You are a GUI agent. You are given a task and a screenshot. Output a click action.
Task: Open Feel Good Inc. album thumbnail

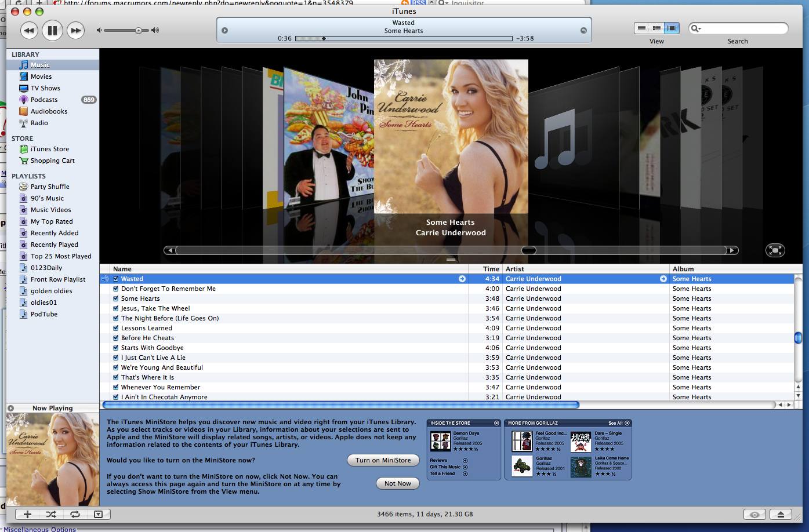[x=522, y=442]
